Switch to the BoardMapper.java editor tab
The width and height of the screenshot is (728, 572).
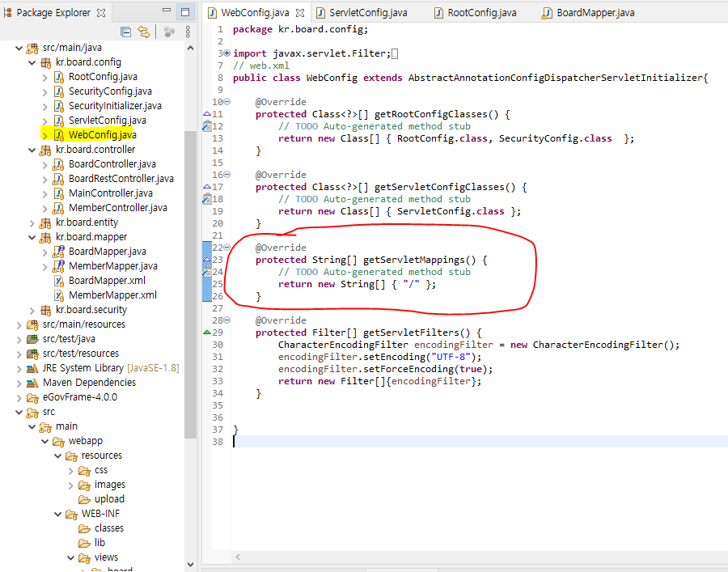coord(588,13)
